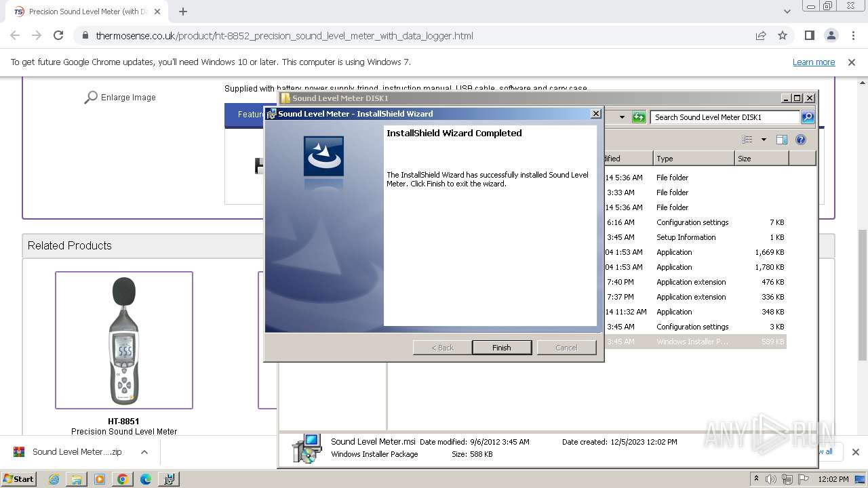Open Windows Media Player from taskbar
This screenshot has width=868, height=488.
pyautogui.click(x=100, y=479)
